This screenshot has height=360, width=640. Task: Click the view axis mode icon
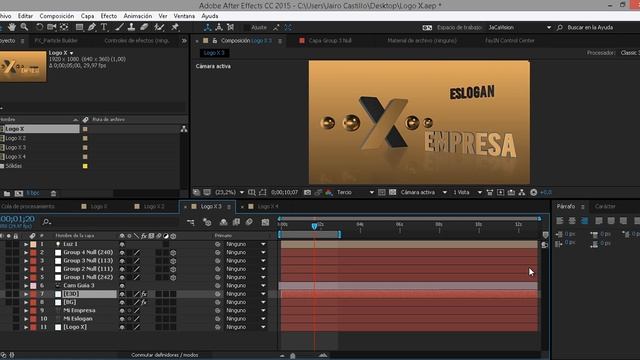[x=231, y=27]
